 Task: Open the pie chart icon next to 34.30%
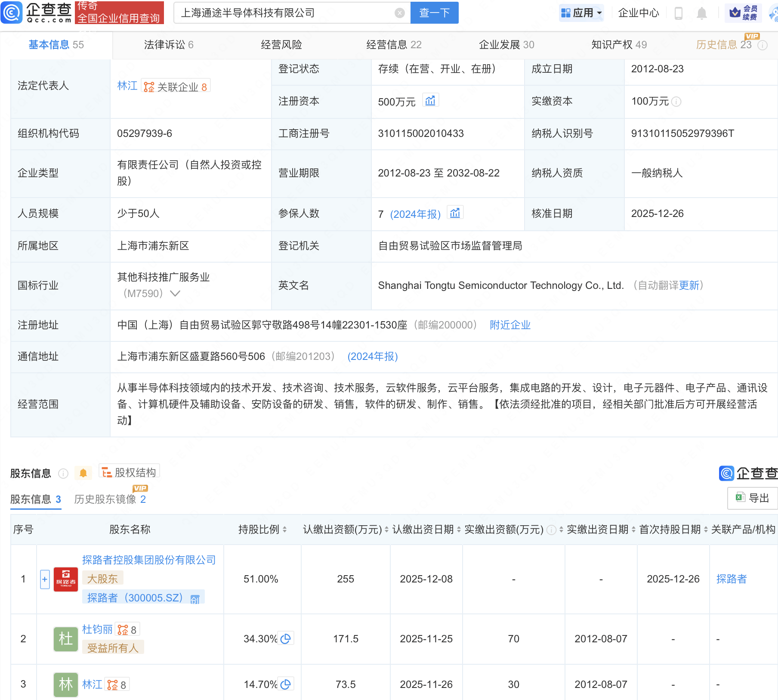click(x=286, y=638)
